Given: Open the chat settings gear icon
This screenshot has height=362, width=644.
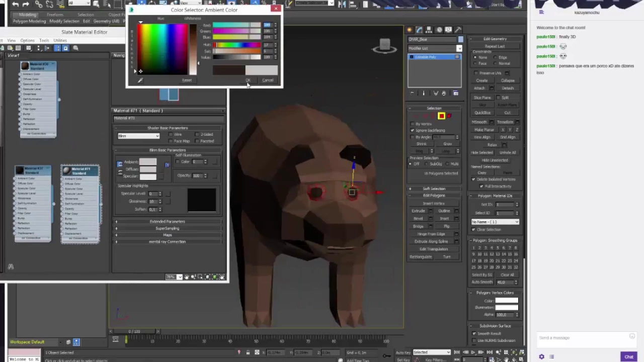Looking at the screenshot, I should [541, 357].
